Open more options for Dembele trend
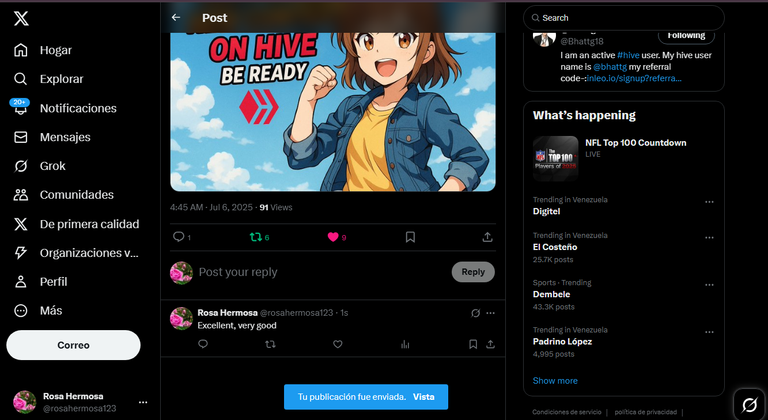This screenshot has width=768, height=420. 709,285
